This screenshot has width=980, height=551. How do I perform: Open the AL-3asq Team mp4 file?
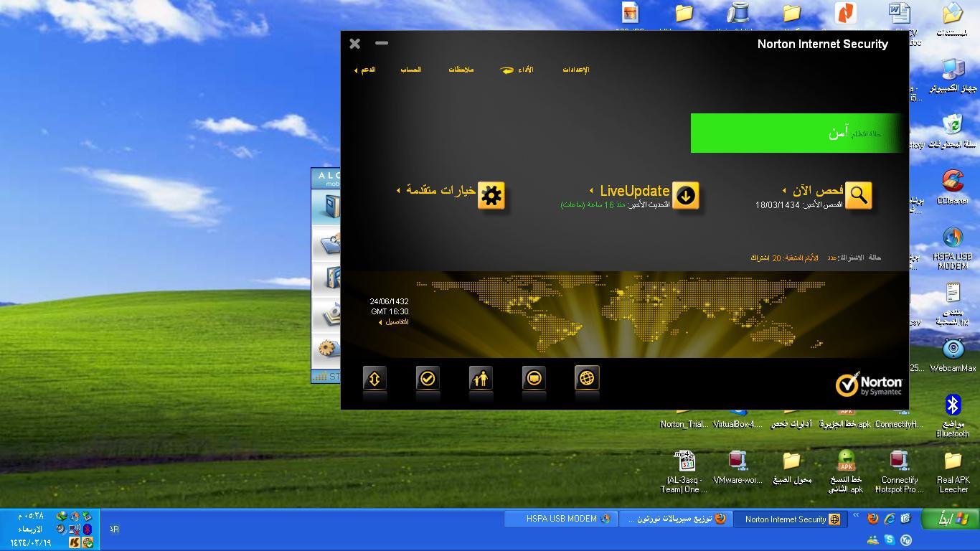click(x=684, y=472)
